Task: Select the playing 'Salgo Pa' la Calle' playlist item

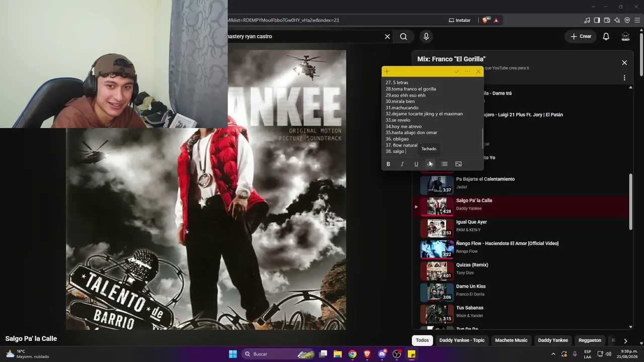Action: click(x=521, y=206)
